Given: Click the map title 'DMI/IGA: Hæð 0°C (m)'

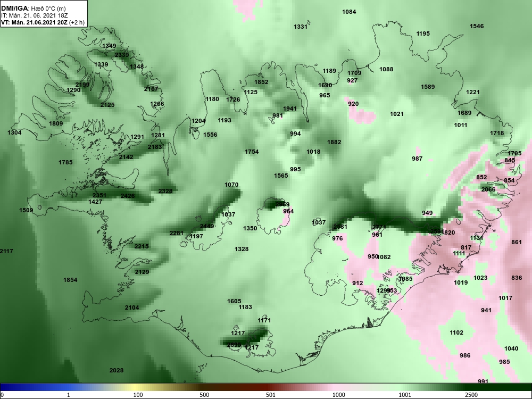Looking at the screenshot, I should pos(33,9).
